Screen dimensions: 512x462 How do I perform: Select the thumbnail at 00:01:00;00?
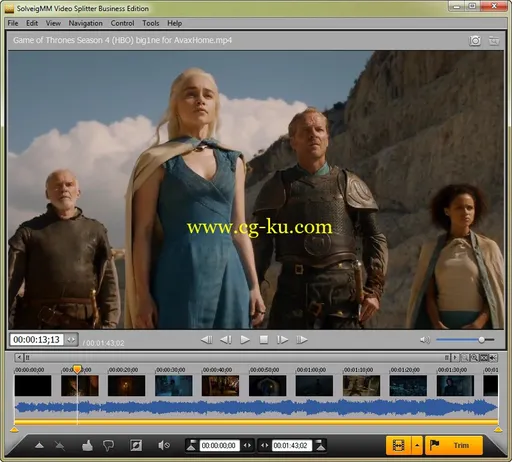coord(314,386)
